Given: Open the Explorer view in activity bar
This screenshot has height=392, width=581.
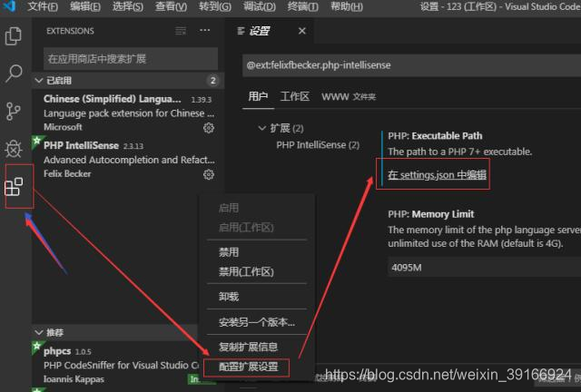Looking at the screenshot, I should [x=14, y=36].
